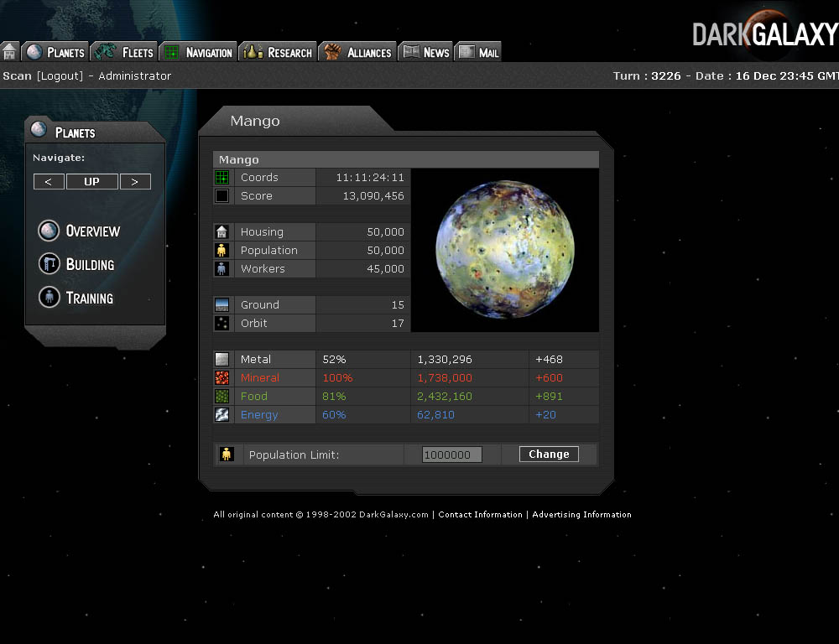This screenshot has width=839, height=644.
Task: Switch to the Navigation tab
Action: (x=199, y=52)
